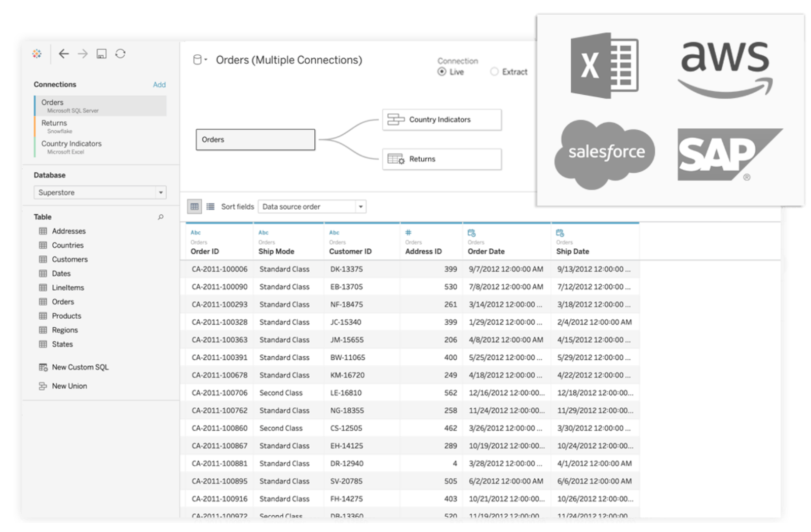Refresh the data source
This screenshot has height=532, width=811.
click(x=121, y=53)
